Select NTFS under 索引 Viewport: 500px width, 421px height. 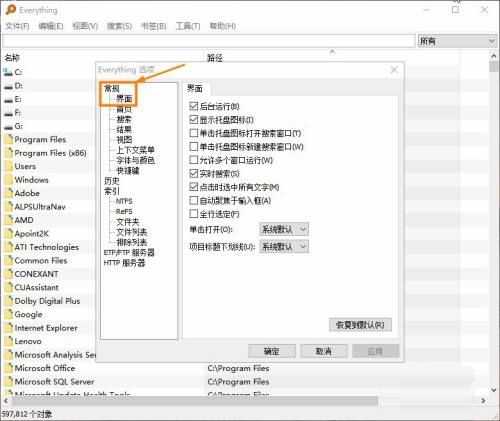(124, 201)
